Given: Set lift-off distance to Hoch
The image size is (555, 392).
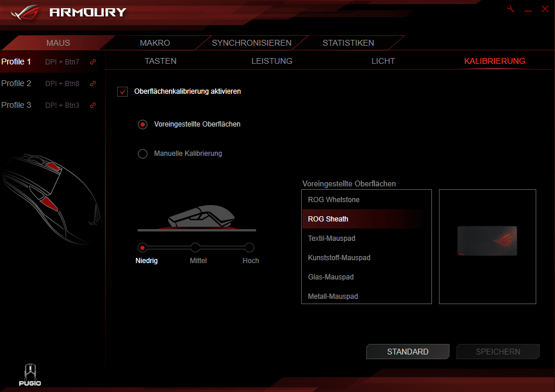Looking at the screenshot, I should coord(249,248).
